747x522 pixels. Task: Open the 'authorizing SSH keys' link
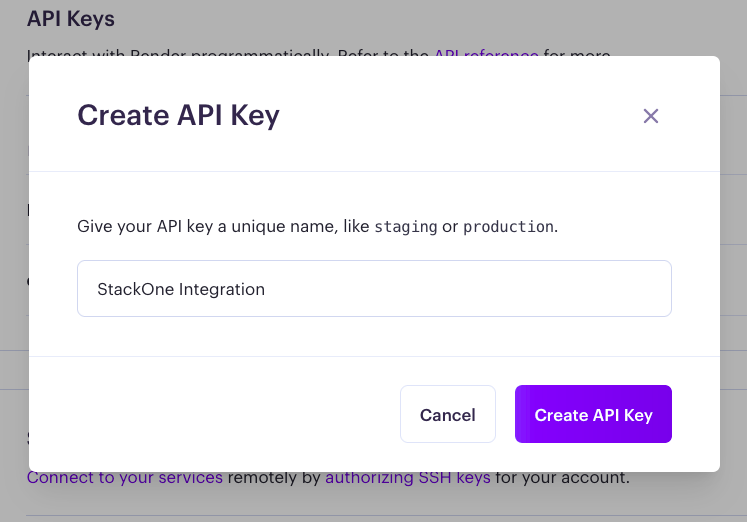408,477
